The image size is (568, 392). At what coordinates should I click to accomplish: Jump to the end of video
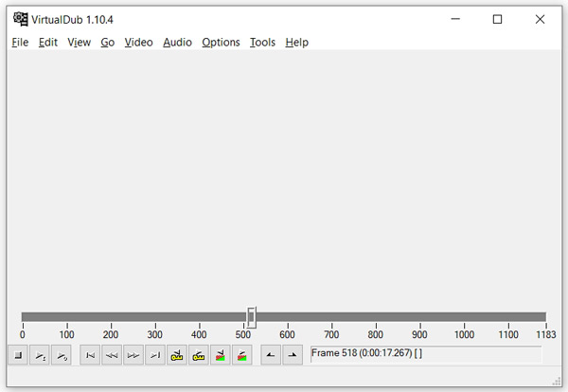(x=155, y=355)
